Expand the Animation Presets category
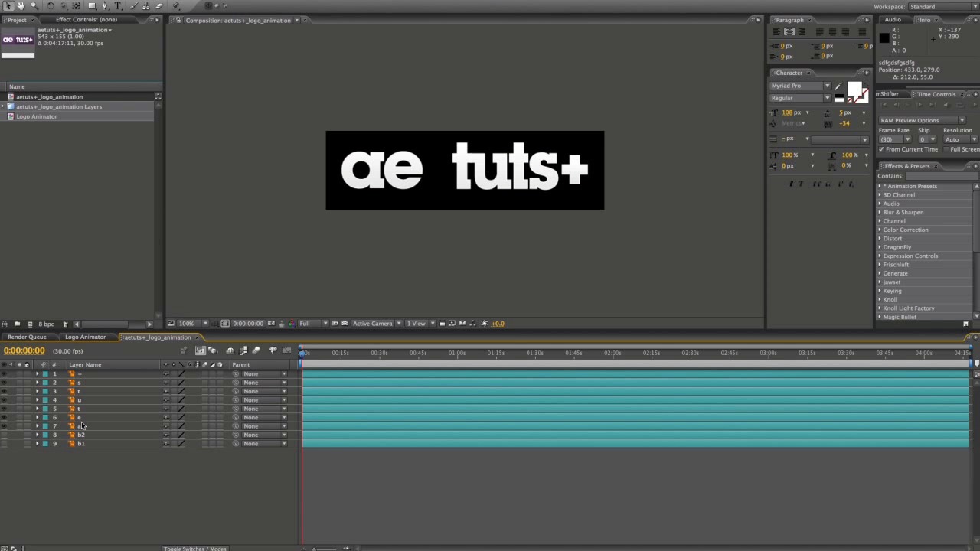Image resolution: width=980 pixels, height=551 pixels. 880,186
